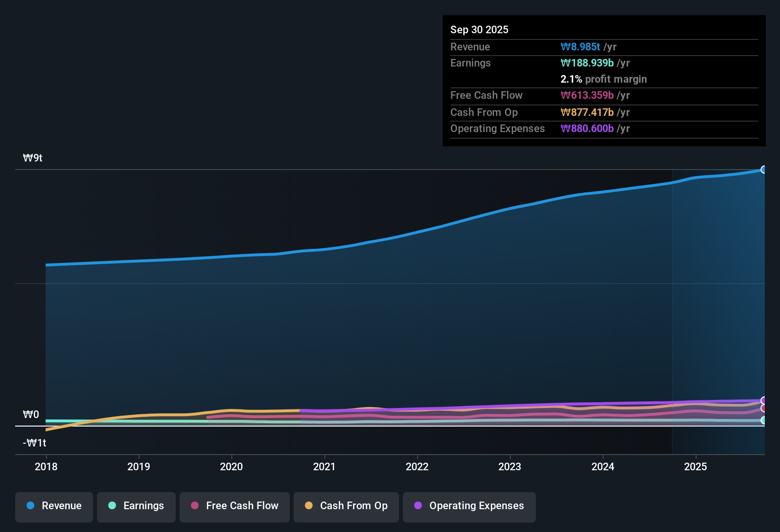Select the pink Free Cash Flow dot icon

point(194,506)
